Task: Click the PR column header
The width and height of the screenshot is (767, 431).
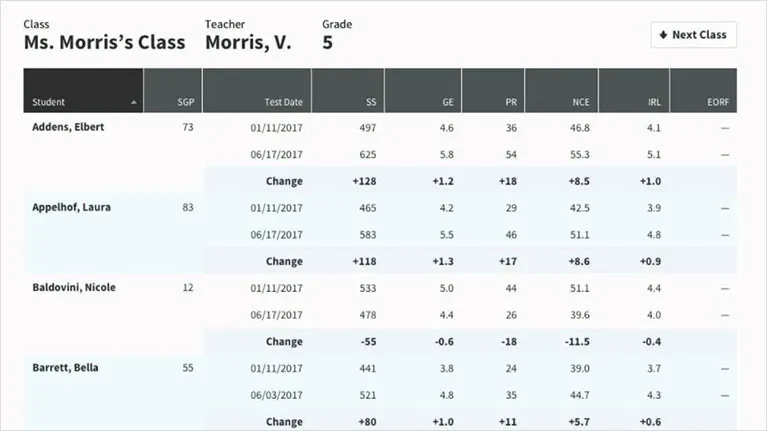Action: point(493,91)
